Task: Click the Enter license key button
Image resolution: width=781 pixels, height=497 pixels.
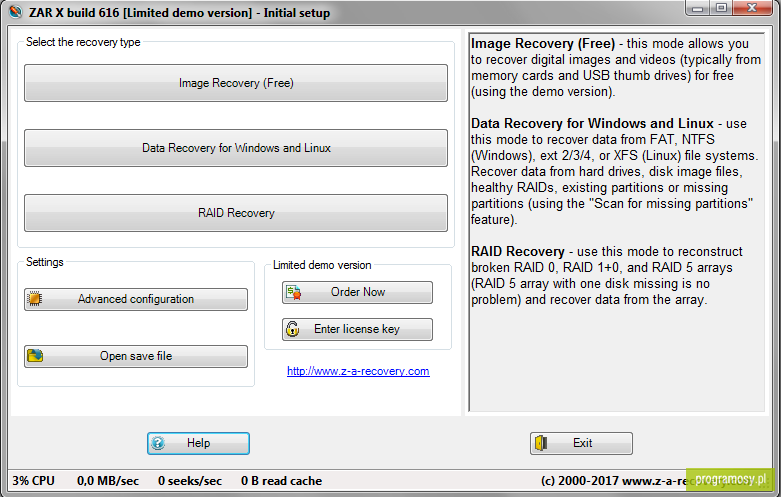Action: pyautogui.click(x=357, y=329)
